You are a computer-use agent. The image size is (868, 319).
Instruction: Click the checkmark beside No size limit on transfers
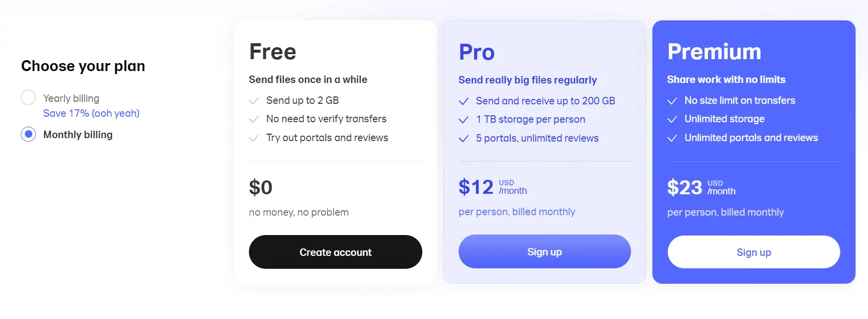point(673,100)
